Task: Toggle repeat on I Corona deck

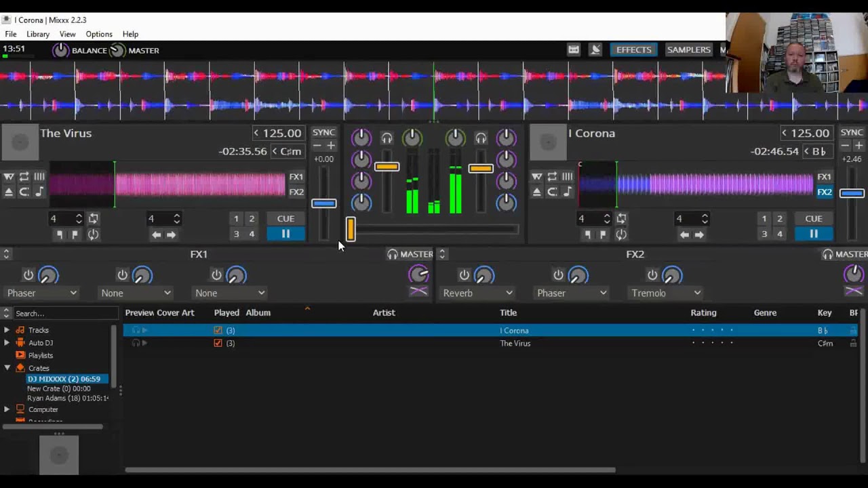Action: (552, 176)
